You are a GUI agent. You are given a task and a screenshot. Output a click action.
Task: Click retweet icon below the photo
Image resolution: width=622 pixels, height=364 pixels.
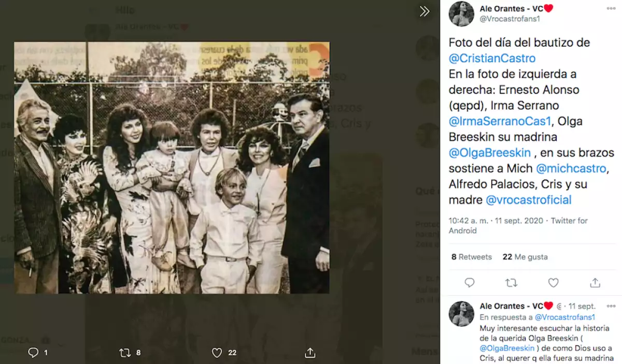[125, 353]
